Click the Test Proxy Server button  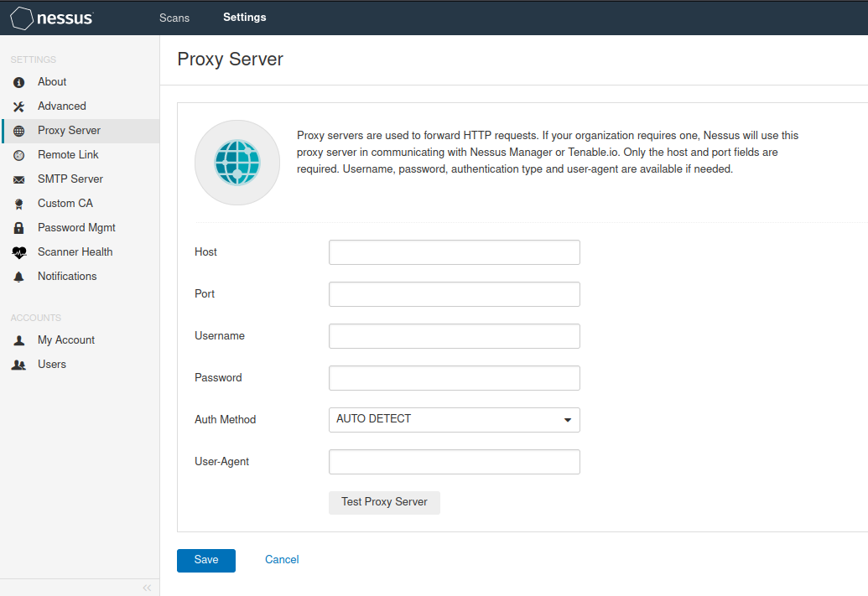tap(384, 502)
